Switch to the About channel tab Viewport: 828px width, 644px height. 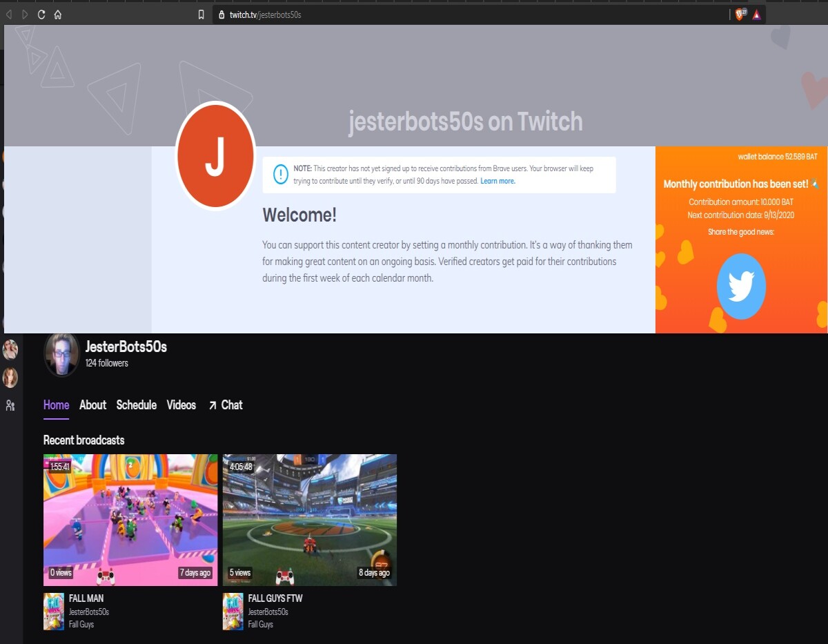(x=92, y=405)
